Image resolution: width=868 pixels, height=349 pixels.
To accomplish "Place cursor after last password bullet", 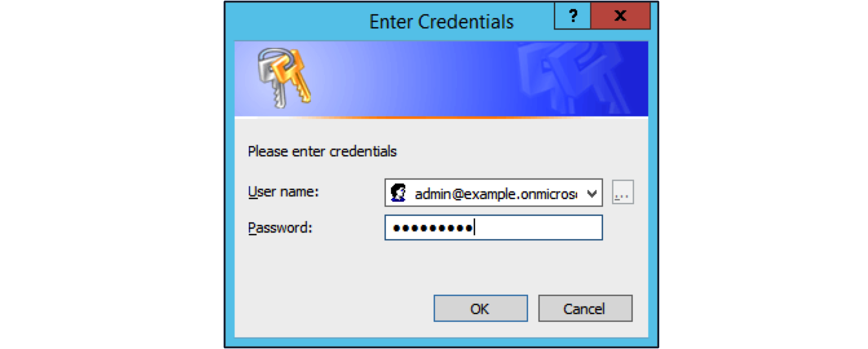I will pos(475,228).
